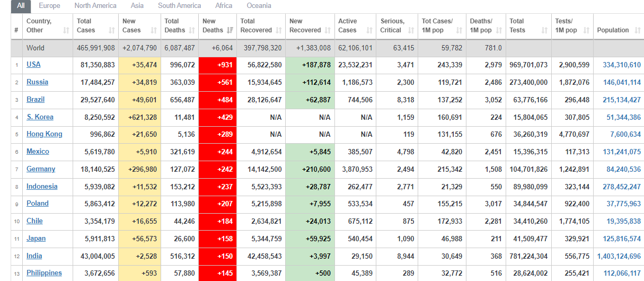This screenshot has height=281, width=644.
Task: Click USA new recovered +187,878
Action: pyautogui.click(x=310, y=65)
